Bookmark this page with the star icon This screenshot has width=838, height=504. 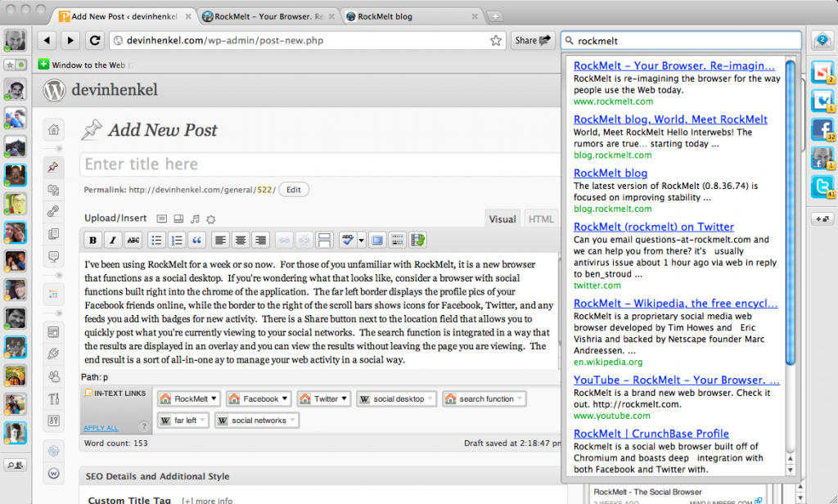(496, 41)
